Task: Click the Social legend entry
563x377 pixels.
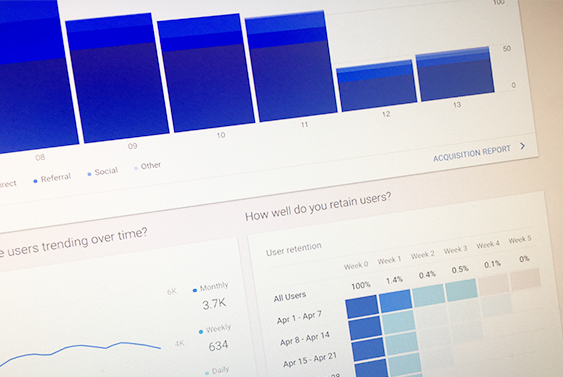Action: [x=103, y=172]
